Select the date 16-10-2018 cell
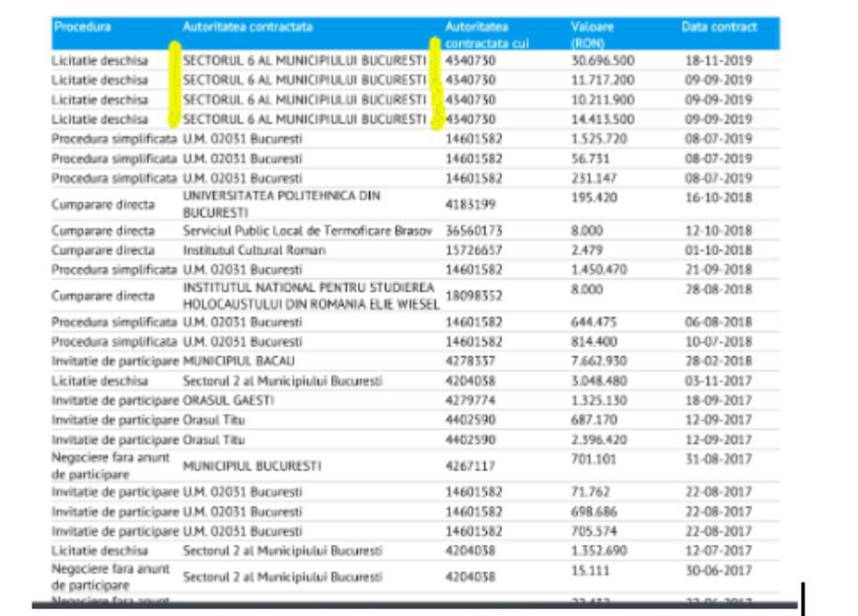Image resolution: width=858 pixels, height=616 pixels. 718,197
